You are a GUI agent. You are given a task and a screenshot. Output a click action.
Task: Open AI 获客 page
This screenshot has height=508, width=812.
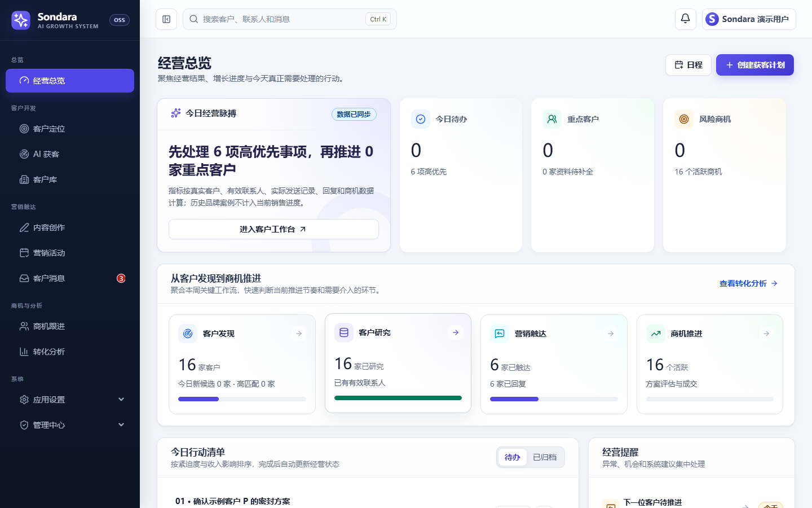(70, 154)
